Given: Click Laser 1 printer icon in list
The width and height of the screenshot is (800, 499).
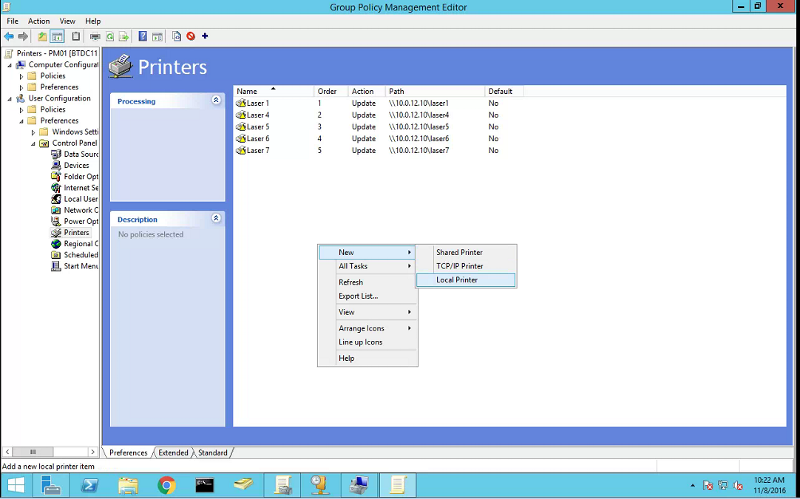Looking at the screenshot, I should coord(241,103).
